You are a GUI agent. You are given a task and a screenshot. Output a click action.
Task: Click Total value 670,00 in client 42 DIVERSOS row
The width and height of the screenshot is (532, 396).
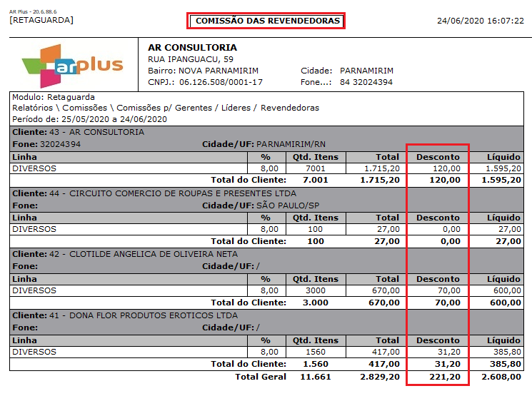(x=386, y=290)
